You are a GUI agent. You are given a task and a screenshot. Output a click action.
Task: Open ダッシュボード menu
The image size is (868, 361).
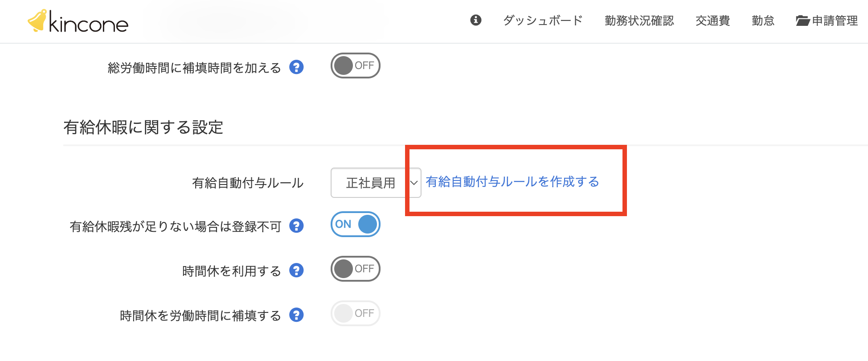point(543,21)
